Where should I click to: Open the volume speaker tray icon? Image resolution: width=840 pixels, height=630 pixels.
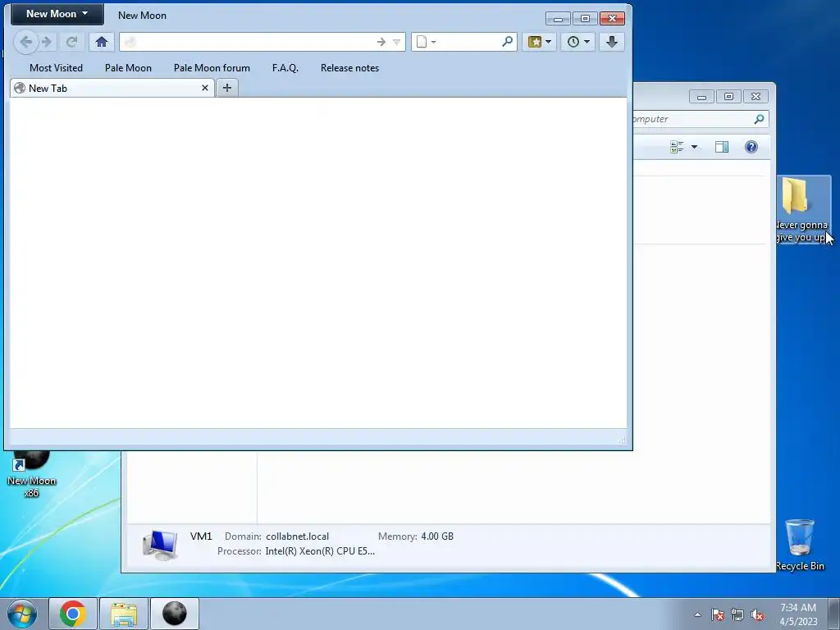tap(757, 614)
